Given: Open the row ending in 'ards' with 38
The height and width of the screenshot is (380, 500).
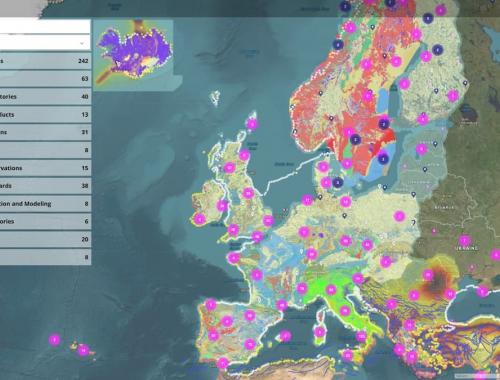Looking at the screenshot, I should [45, 186].
